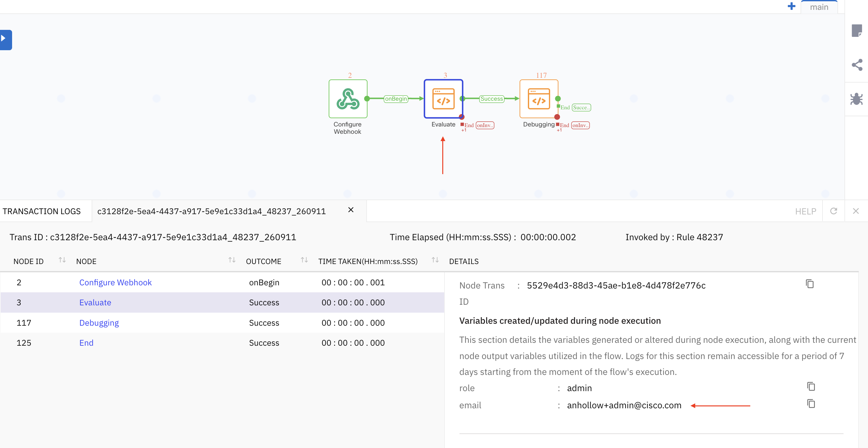The image size is (868, 448).
Task: Select the main flow tab
Action: [819, 7]
